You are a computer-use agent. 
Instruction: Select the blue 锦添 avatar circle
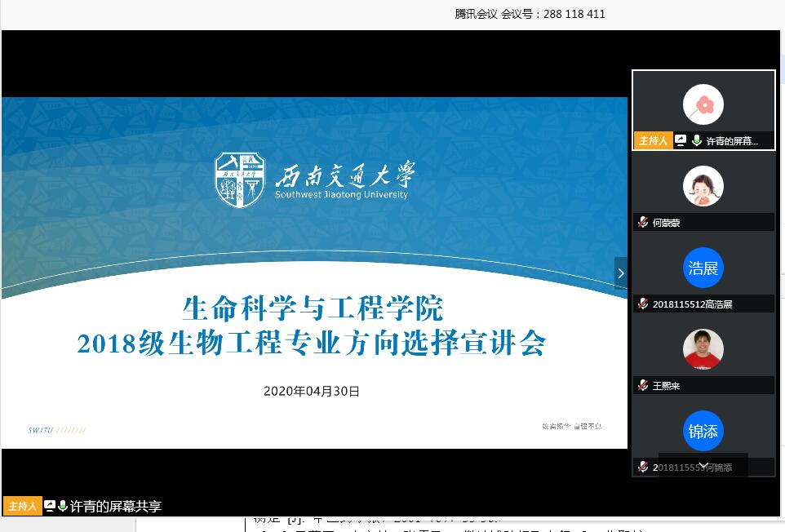pos(703,431)
